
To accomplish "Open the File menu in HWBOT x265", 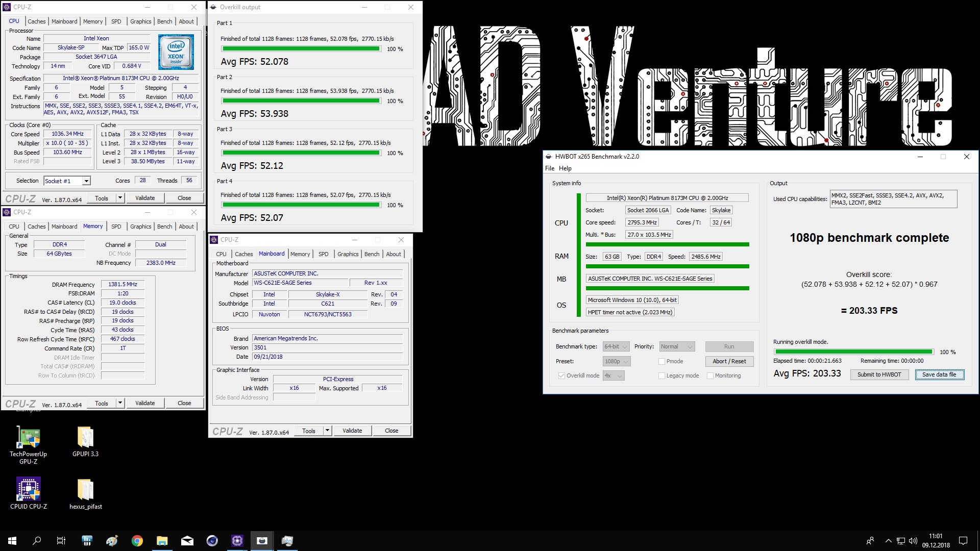I will pos(549,168).
